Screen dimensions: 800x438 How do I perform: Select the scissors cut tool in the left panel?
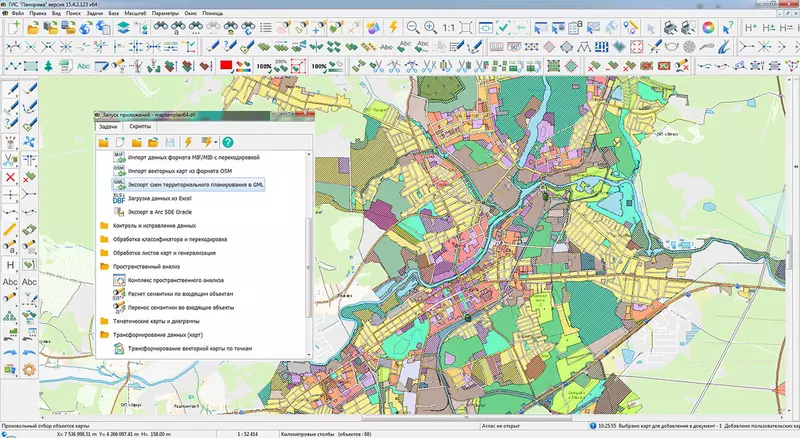(x=10, y=160)
